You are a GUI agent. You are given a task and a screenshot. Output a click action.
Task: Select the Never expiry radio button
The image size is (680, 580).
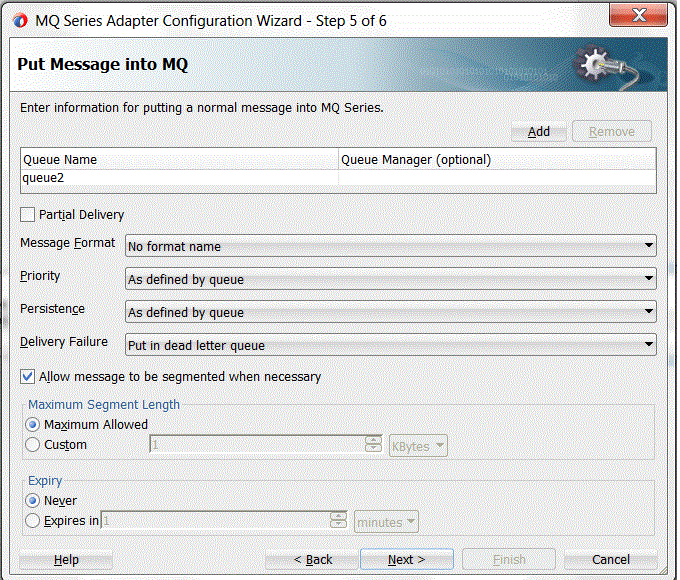pyautogui.click(x=33, y=501)
